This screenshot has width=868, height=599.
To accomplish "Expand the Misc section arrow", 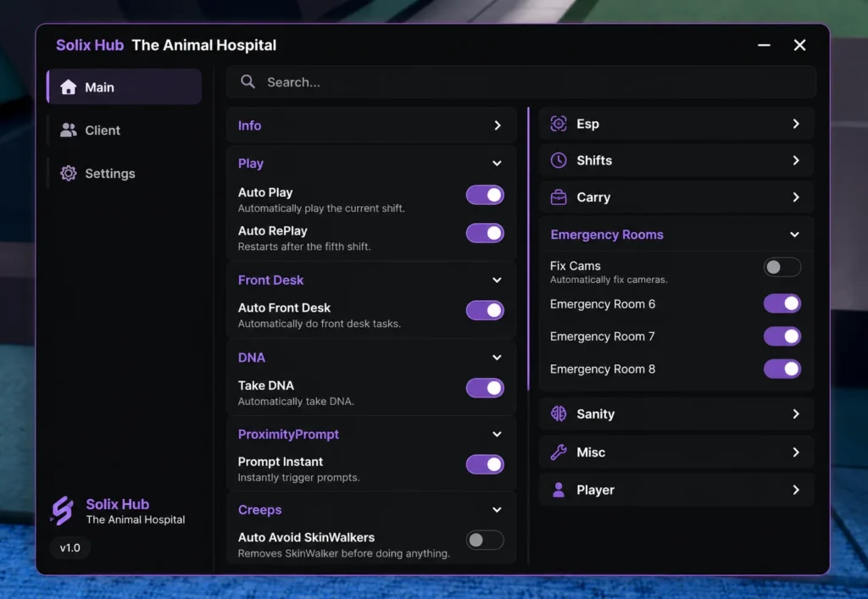I will pyautogui.click(x=795, y=452).
